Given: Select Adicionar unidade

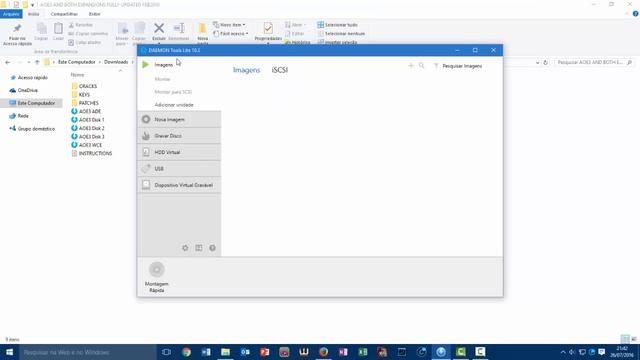Looking at the screenshot, I should click(174, 105).
